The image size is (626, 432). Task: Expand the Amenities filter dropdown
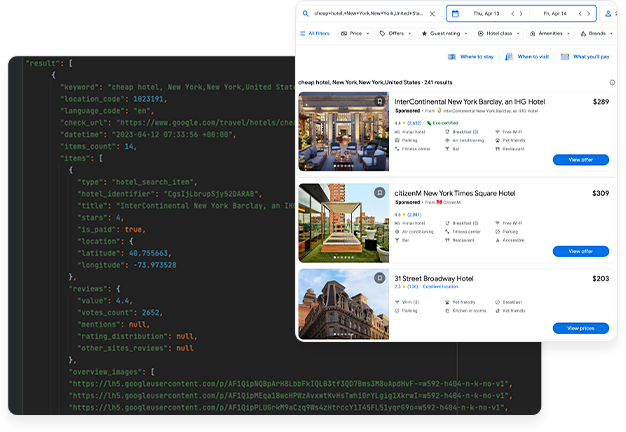(550, 34)
